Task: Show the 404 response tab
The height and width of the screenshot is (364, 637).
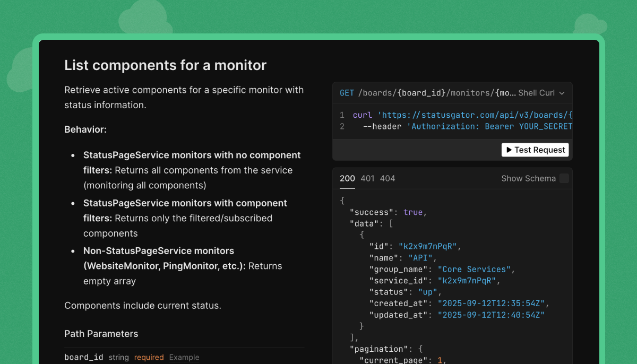Action: tap(388, 178)
